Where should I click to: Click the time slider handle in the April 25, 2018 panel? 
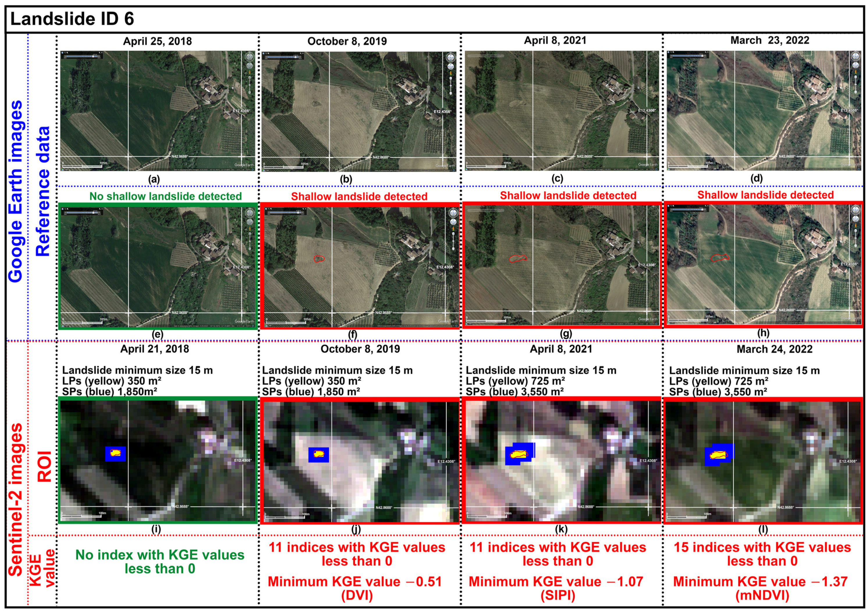[x=93, y=57]
